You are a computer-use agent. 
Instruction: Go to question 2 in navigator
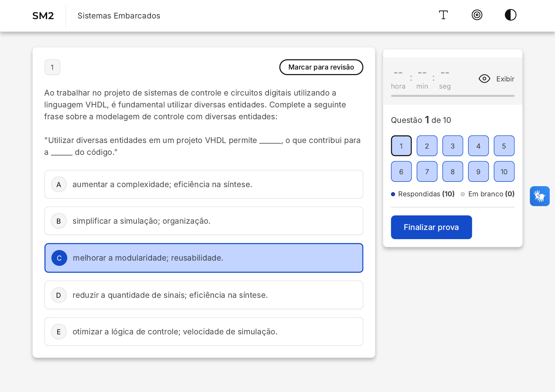pyautogui.click(x=427, y=146)
